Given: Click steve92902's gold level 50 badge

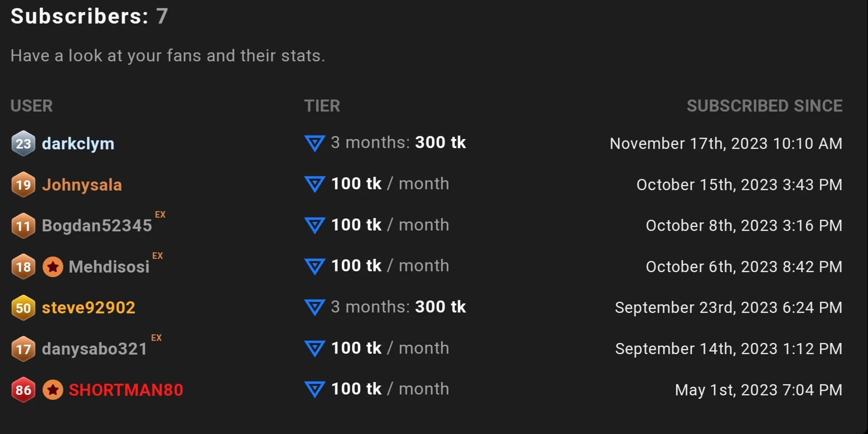Looking at the screenshot, I should [23, 308].
